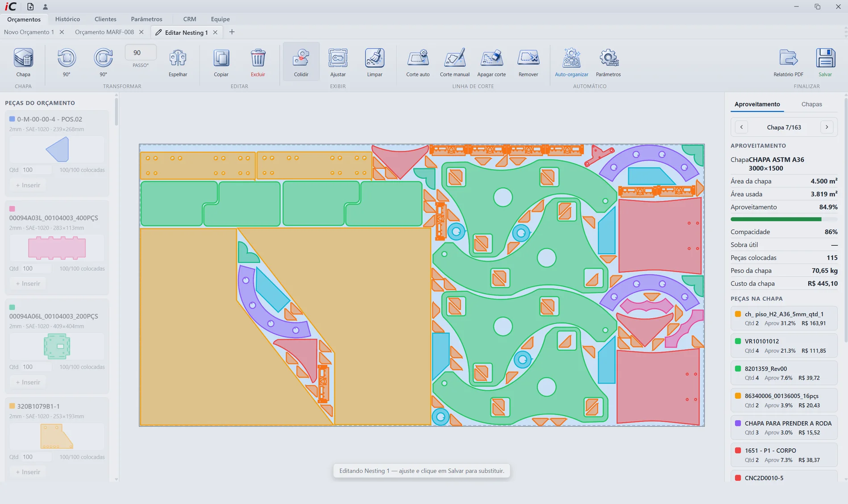This screenshot has width=848, height=504.
Task: Close the Editar Nesting 1 tab
Action: [215, 33]
